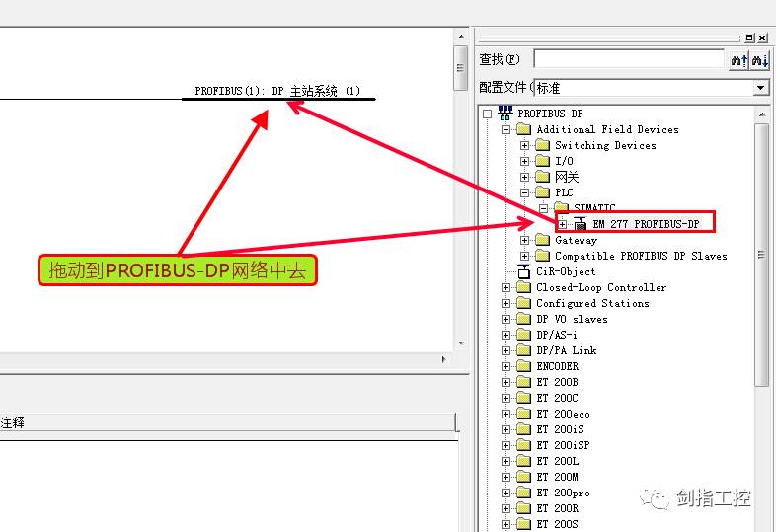The height and width of the screenshot is (532, 776).
Task: Collapse the PLC node
Action: [x=524, y=192]
